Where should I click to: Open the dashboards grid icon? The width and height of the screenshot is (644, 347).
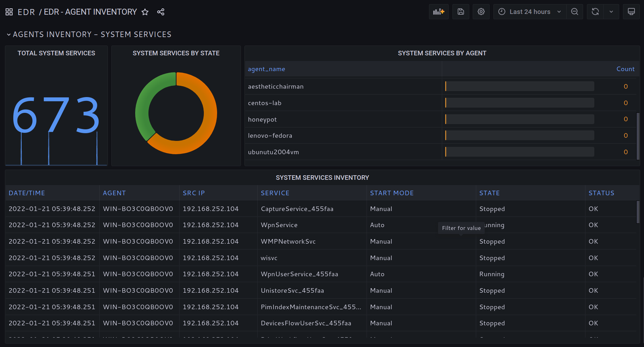pos(9,12)
